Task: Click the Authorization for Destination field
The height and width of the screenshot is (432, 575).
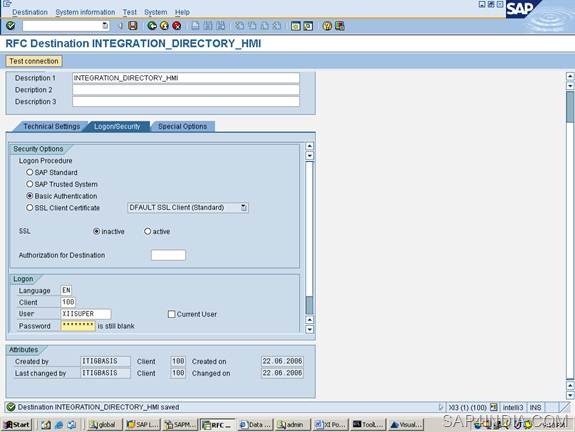Action: click(x=168, y=255)
